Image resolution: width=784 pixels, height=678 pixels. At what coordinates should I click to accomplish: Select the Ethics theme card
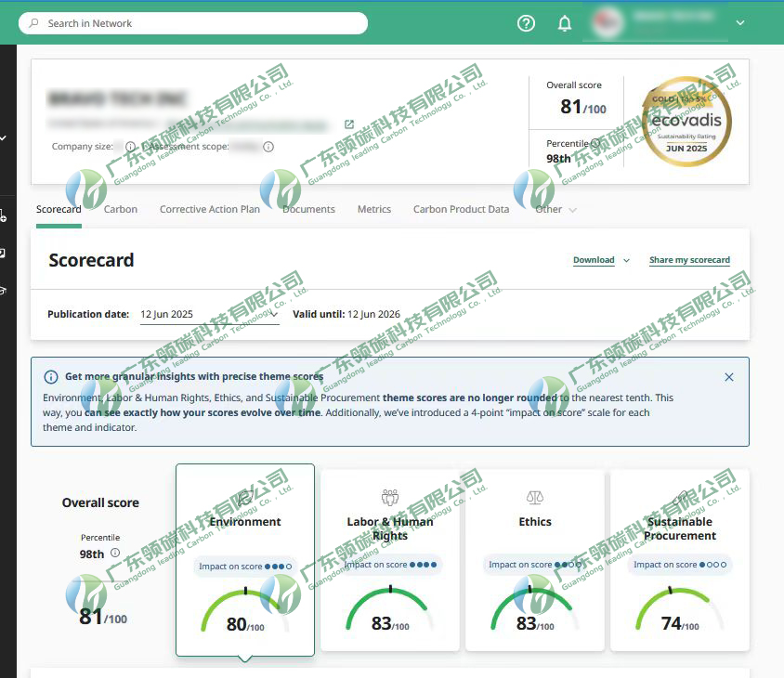pos(535,559)
